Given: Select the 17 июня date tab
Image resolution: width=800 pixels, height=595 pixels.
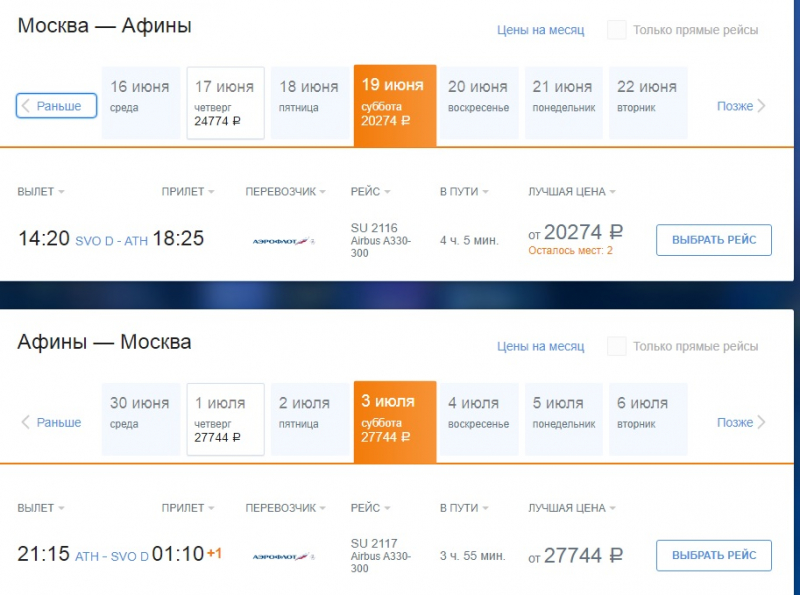Looking at the screenshot, I should tap(225, 102).
